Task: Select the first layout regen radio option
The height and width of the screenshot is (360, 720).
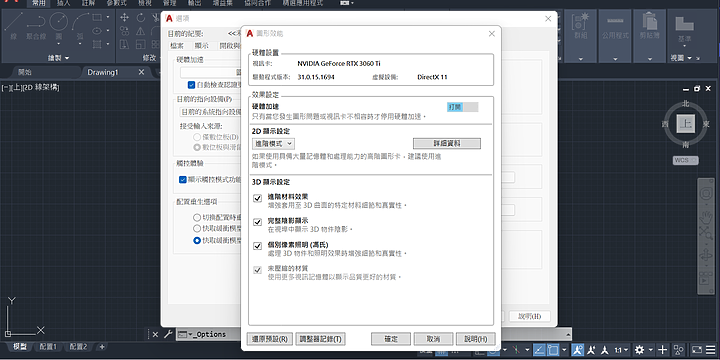Action: [197, 217]
